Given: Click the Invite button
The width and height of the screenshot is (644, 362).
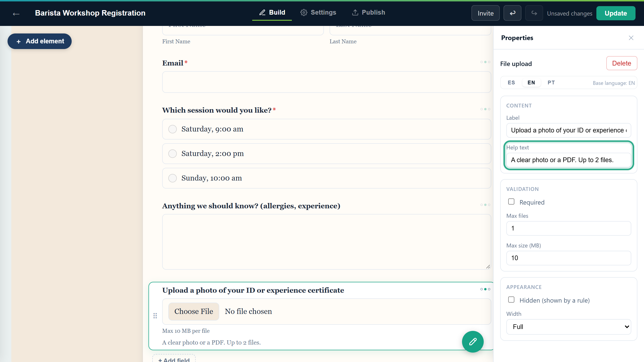Looking at the screenshot, I should click(x=486, y=13).
